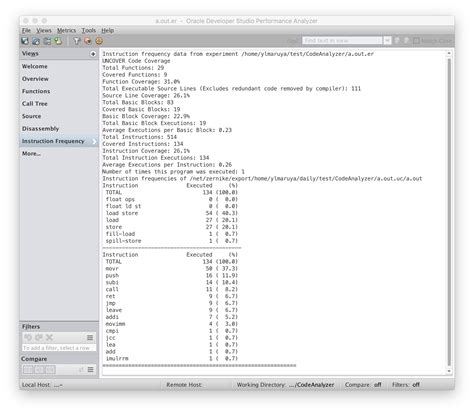
Task: Click the first open-experiment toolbar icon
Action: click(25, 41)
